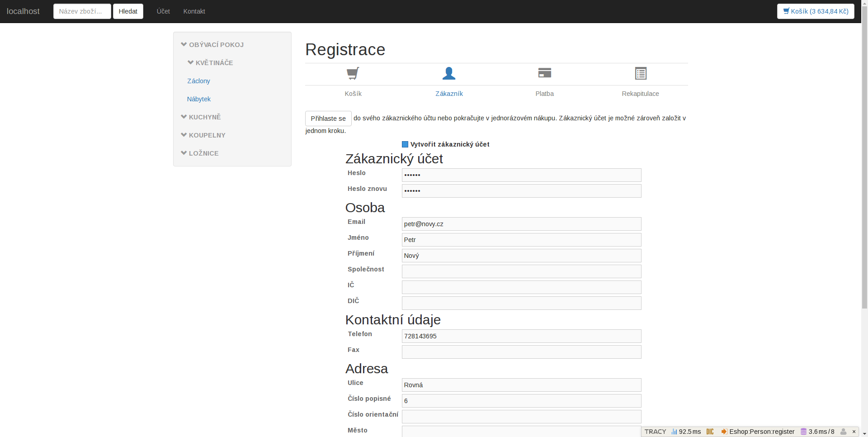Open Tracy DIC container panel
Image resolution: width=868 pixels, height=437 pixels.
710,432
